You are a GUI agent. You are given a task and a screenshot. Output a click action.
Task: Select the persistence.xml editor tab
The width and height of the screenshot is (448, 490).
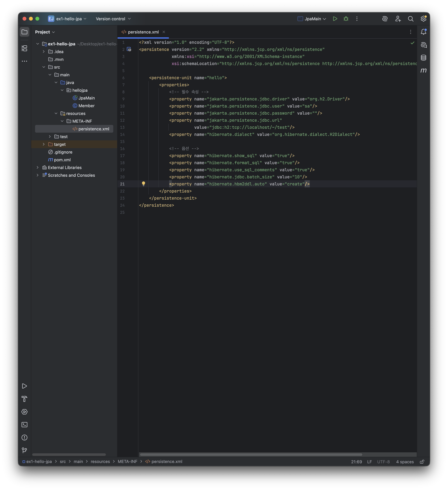tap(143, 32)
